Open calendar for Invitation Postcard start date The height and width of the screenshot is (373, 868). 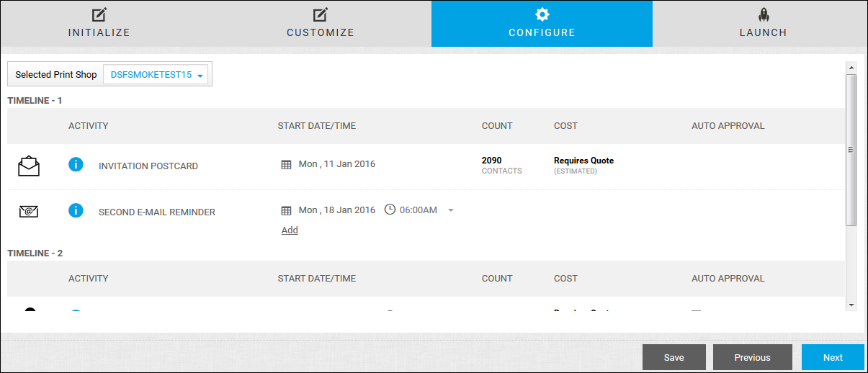click(x=286, y=165)
